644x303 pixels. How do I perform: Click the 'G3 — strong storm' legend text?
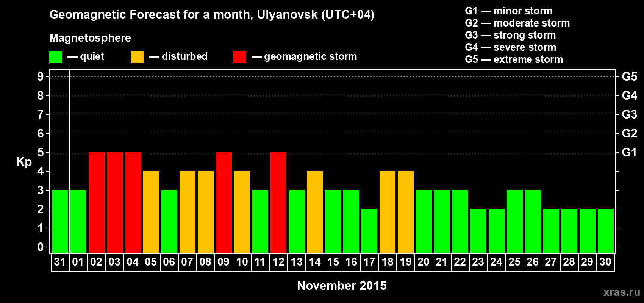click(x=510, y=35)
